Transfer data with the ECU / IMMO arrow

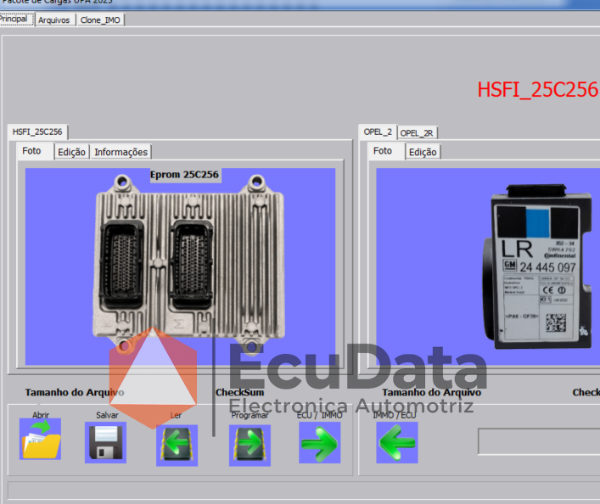pos(320,442)
